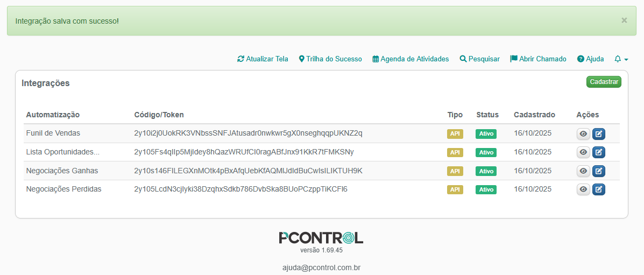Click eye icon for Lista Oportunidades row

[x=583, y=152]
